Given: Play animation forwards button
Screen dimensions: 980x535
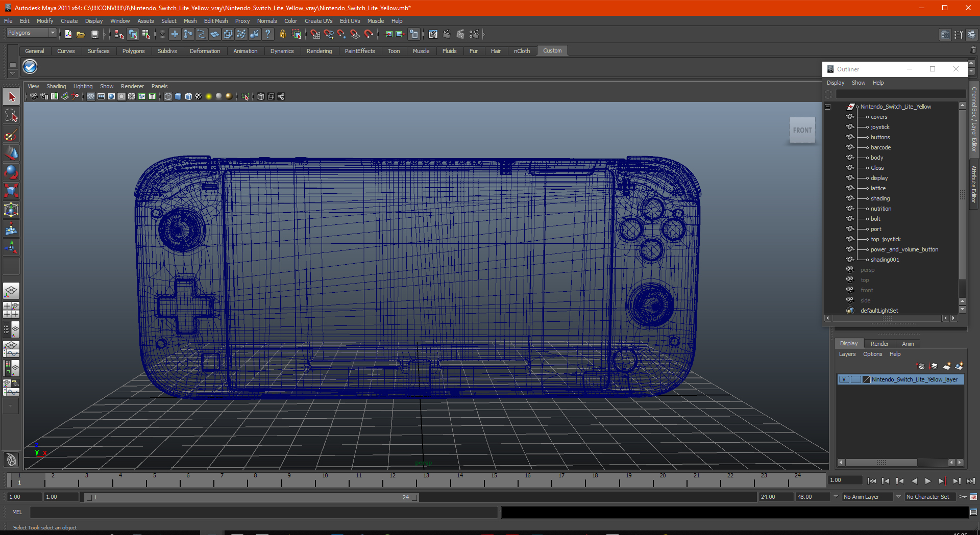Looking at the screenshot, I should tap(928, 481).
